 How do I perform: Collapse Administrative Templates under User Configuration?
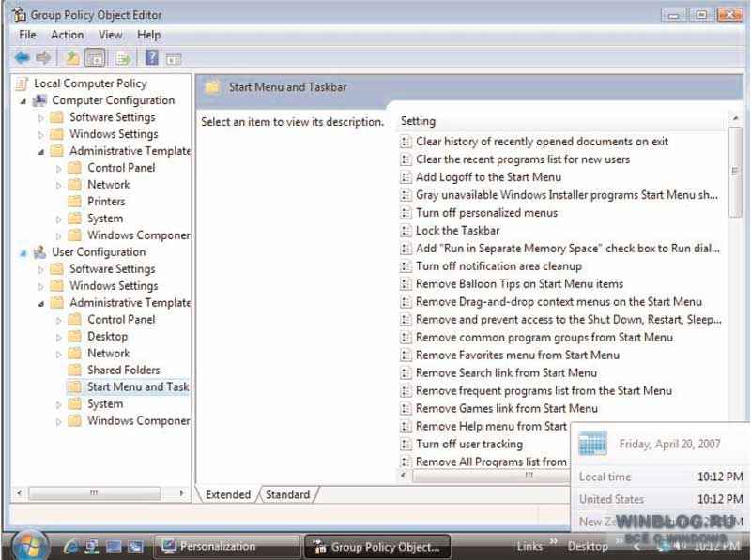click(x=40, y=304)
